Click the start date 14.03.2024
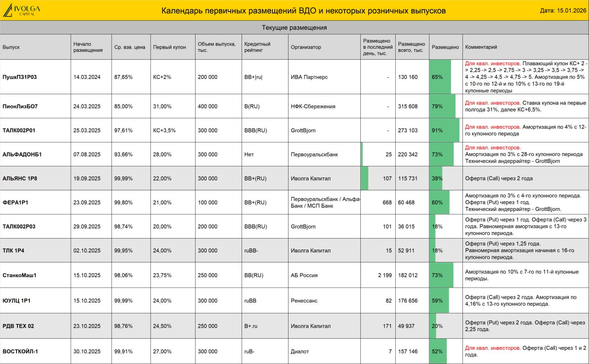This screenshot has height=364, width=589. pos(87,77)
